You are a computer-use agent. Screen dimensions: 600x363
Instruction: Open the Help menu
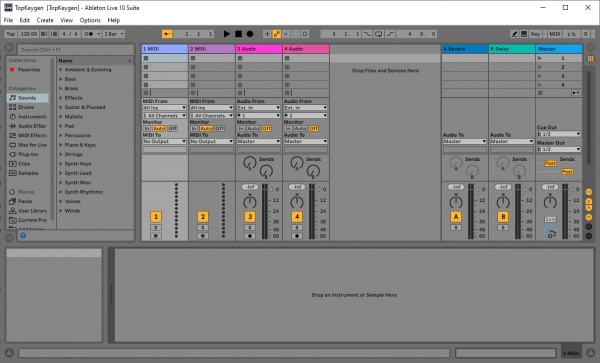114,20
